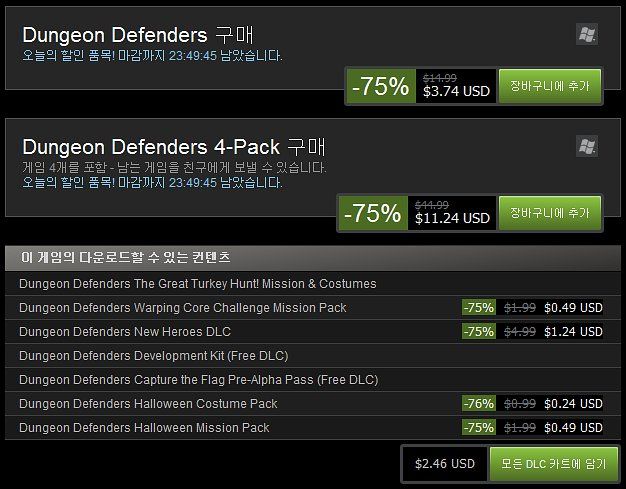Add Dungeon Defenders to cart

[550, 86]
